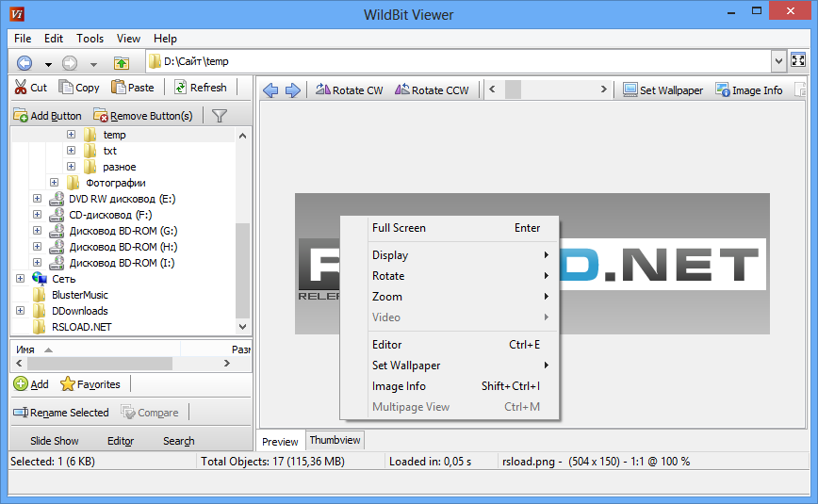
Task: Sort by Имя column header
Action: (x=96, y=350)
